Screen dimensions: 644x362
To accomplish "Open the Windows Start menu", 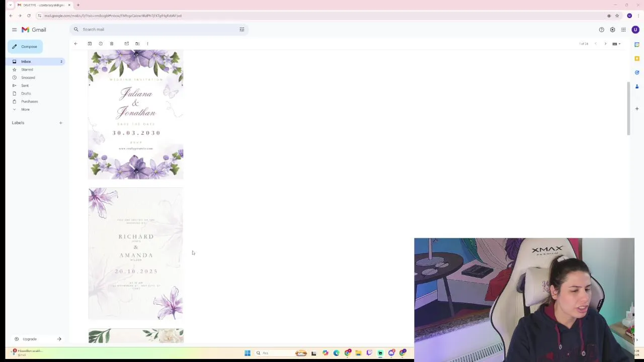I will pos(248,353).
